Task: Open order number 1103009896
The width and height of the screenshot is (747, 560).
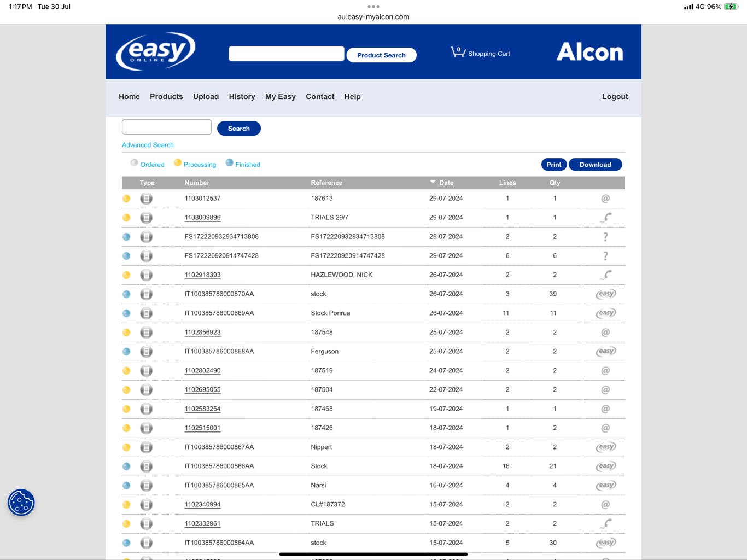Action: click(x=202, y=218)
